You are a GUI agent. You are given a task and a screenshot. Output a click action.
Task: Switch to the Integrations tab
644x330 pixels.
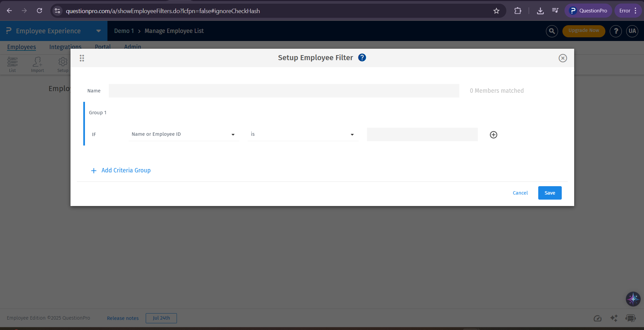tap(65, 47)
